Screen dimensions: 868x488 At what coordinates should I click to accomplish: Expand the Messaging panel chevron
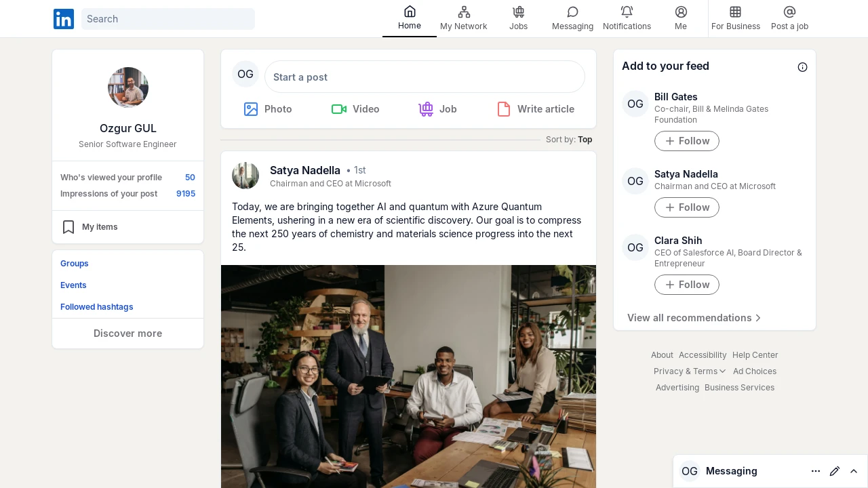[x=854, y=471]
